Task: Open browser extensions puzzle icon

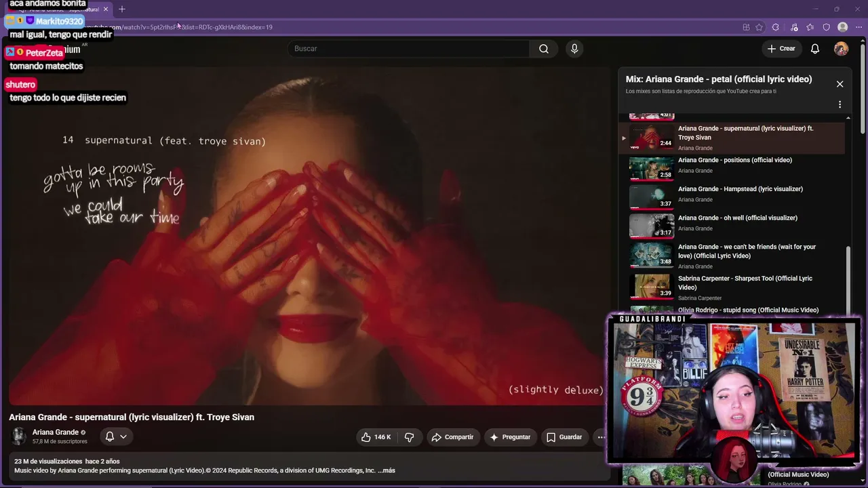Action: tap(776, 27)
